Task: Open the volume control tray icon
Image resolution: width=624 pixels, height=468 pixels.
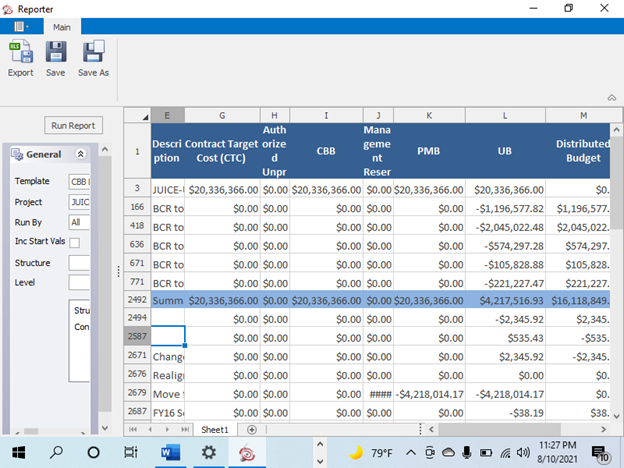Action: (x=523, y=452)
